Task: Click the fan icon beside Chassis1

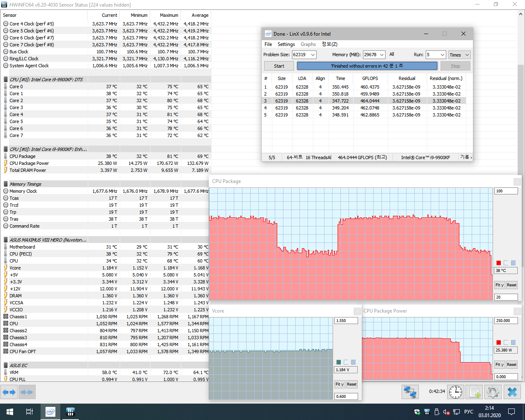Action: coord(6,317)
